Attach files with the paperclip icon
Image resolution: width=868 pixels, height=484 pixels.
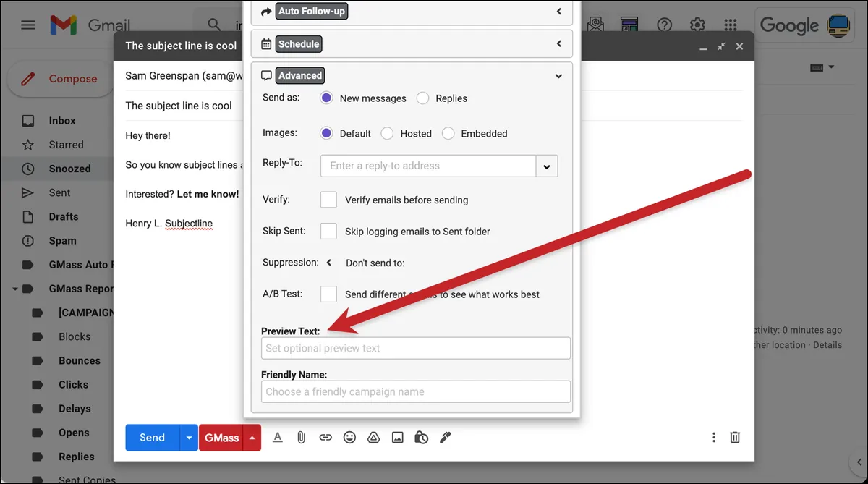(301, 437)
